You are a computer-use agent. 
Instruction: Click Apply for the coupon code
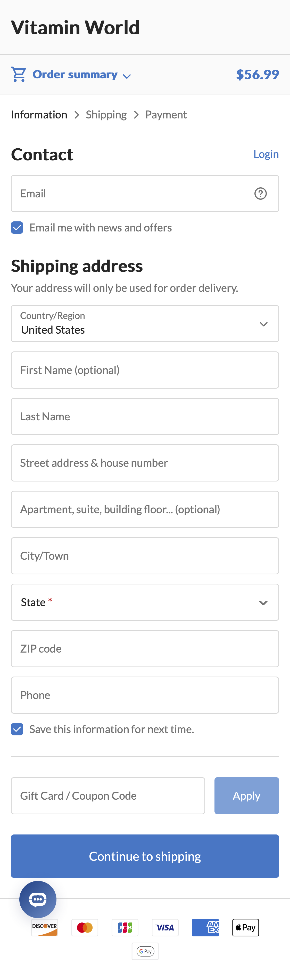246,796
